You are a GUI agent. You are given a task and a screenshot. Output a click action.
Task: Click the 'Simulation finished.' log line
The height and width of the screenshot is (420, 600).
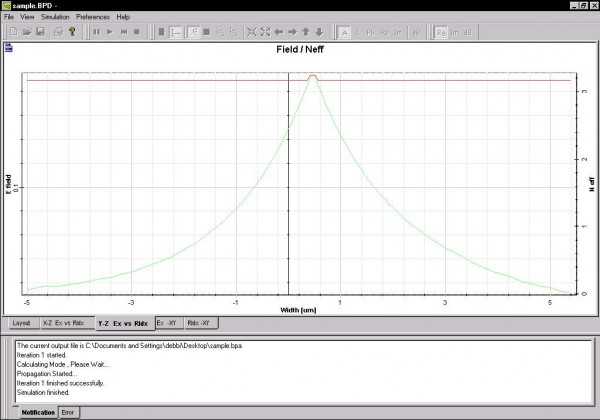coord(43,392)
